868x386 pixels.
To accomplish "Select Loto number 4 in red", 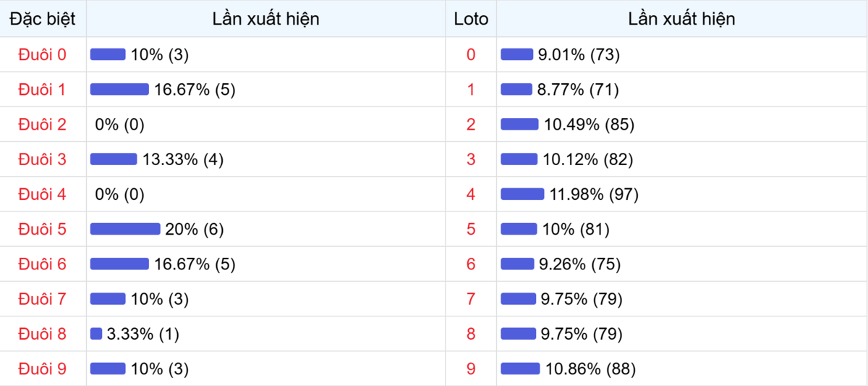I will click(471, 194).
